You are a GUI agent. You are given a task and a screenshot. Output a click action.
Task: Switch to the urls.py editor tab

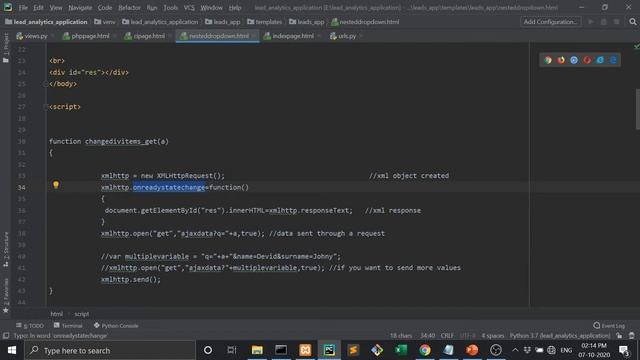pyautogui.click(x=347, y=36)
